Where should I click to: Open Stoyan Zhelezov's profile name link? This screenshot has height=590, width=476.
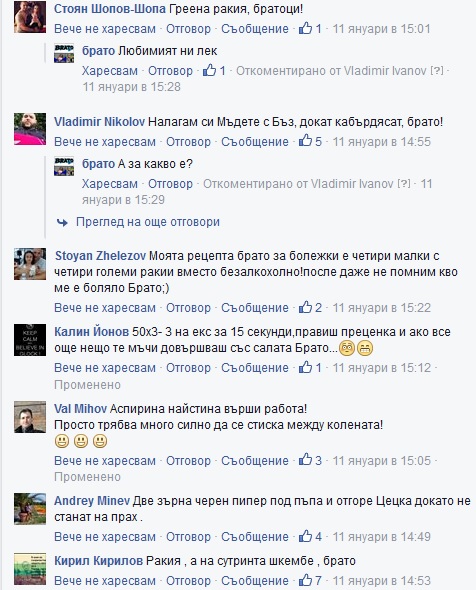[x=100, y=256]
